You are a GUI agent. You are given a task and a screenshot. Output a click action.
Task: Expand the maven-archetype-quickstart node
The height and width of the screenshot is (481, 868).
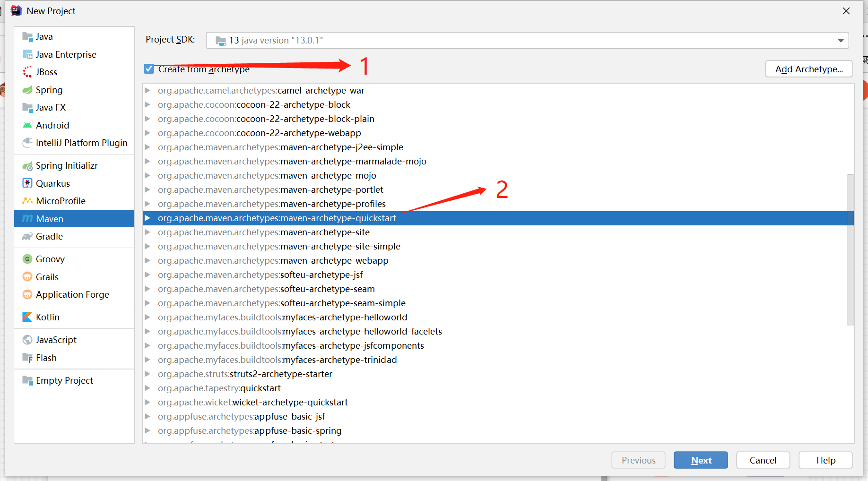pos(148,218)
